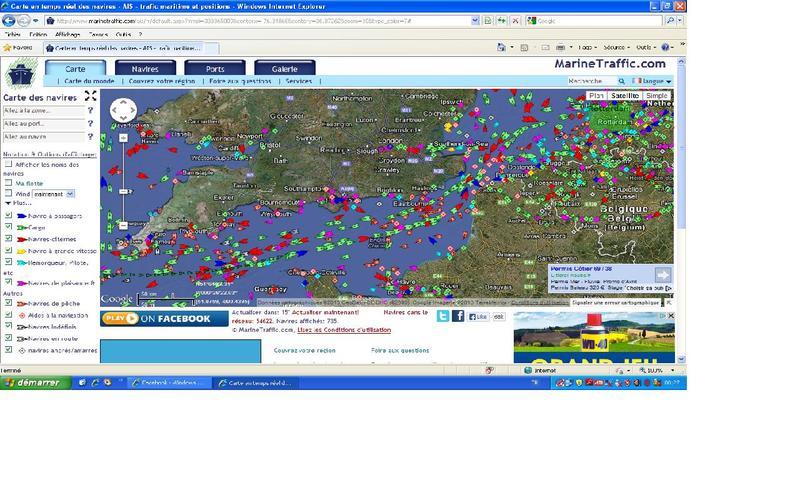Click the MarineTraffic ship logo
The image size is (800, 500).
(x=21, y=73)
